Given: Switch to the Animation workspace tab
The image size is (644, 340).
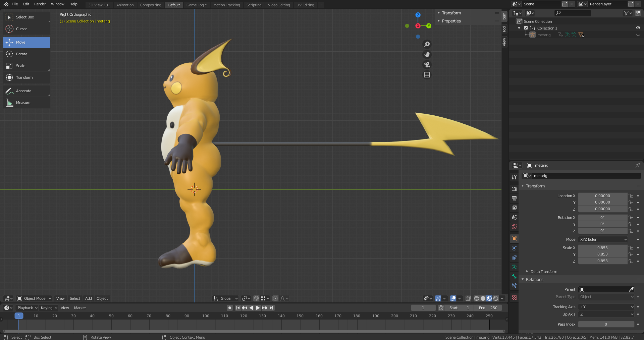Looking at the screenshot, I should (x=125, y=5).
